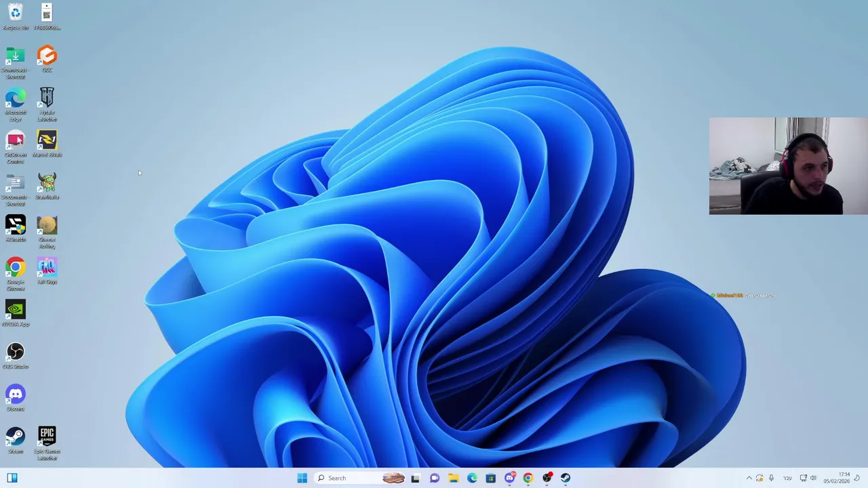The image size is (868, 488).
Task: Open Task View from the taskbar
Action: [x=415, y=478]
